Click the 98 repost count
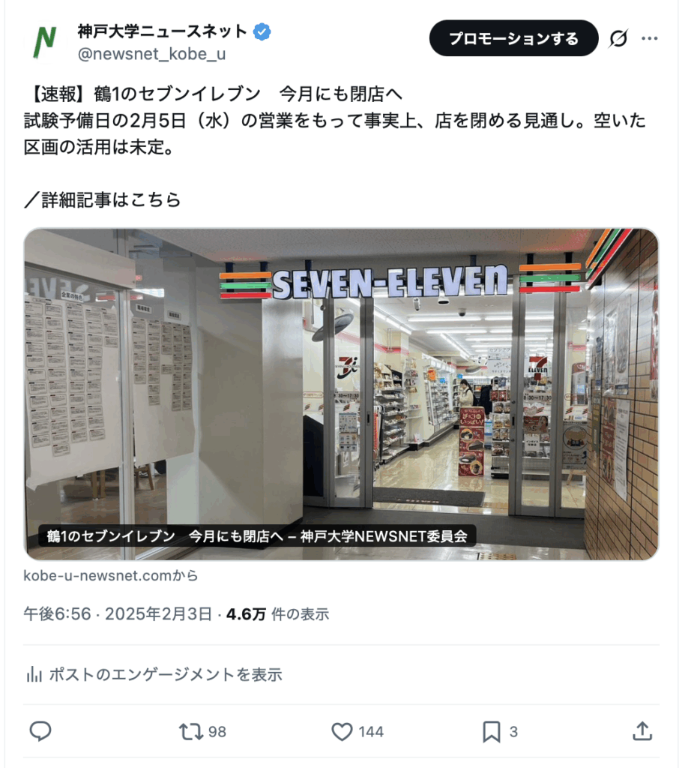Screen dimensions: 700x768 (217, 732)
